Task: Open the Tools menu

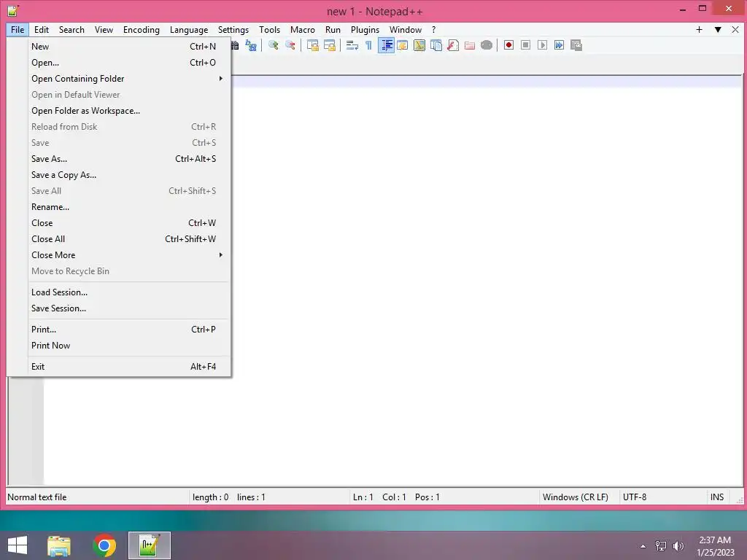Action: point(270,29)
